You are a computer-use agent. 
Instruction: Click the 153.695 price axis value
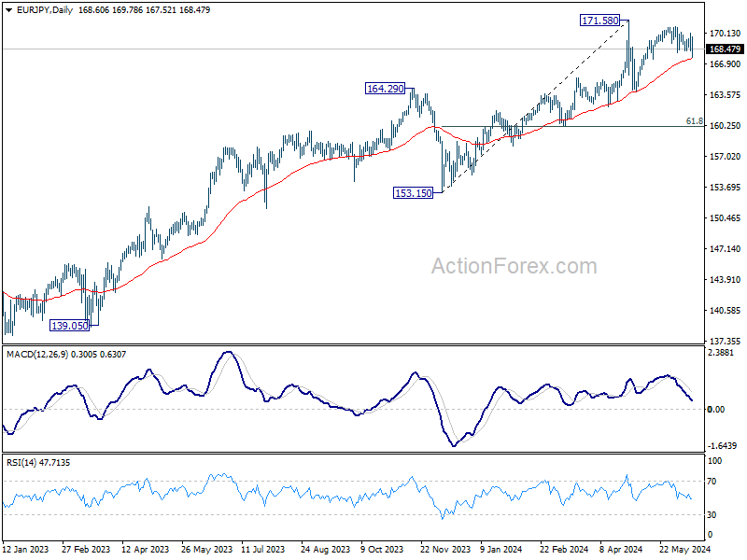pos(726,188)
